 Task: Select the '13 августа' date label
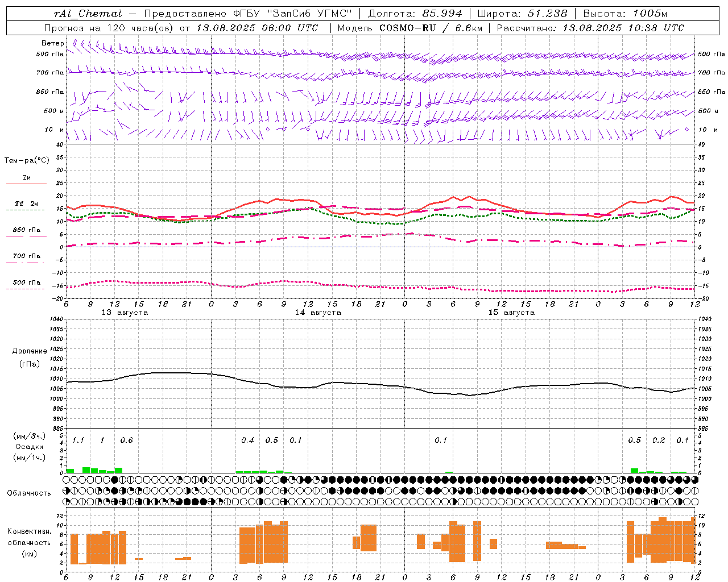(x=125, y=313)
